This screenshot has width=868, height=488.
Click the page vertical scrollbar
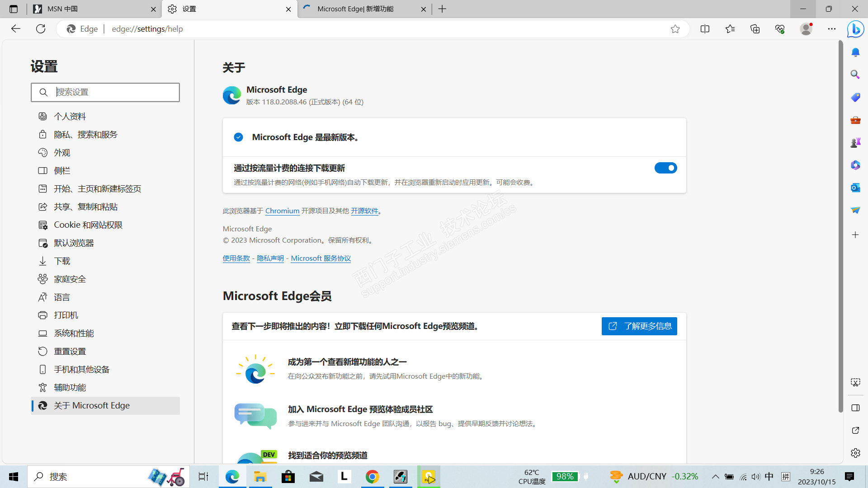point(840,226)
